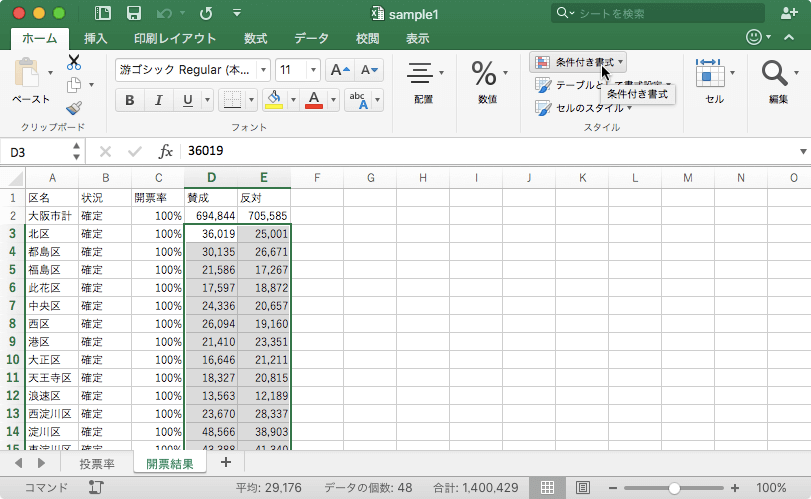The width and height of the screenshot is (811, 499).
Task: Open the underline style dropdown arrow
Action: 207,100
